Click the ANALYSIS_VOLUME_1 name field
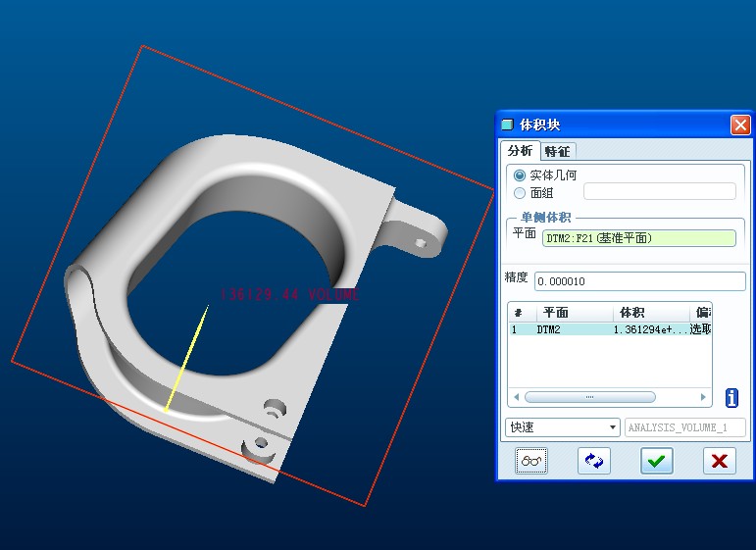 (x=684, y=427)
